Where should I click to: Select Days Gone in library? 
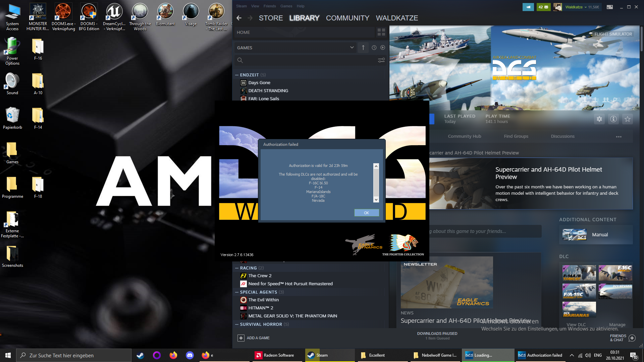[x=259, y=83]
